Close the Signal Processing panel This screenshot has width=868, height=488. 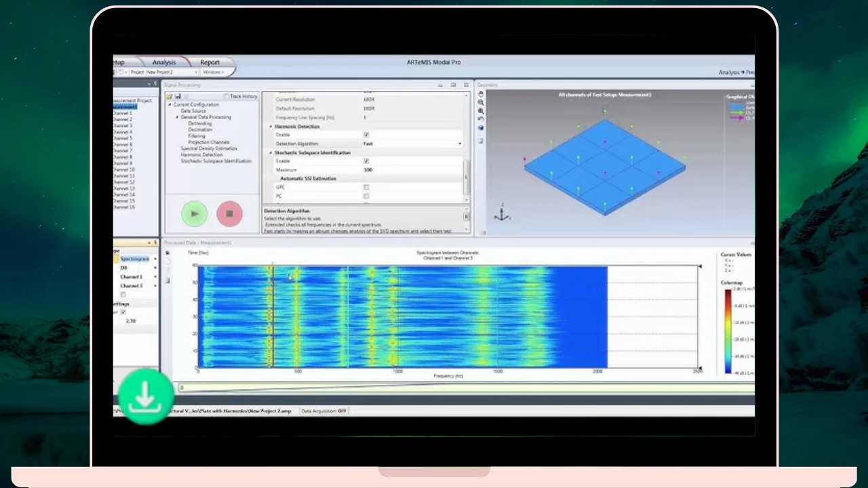point(466,85)
